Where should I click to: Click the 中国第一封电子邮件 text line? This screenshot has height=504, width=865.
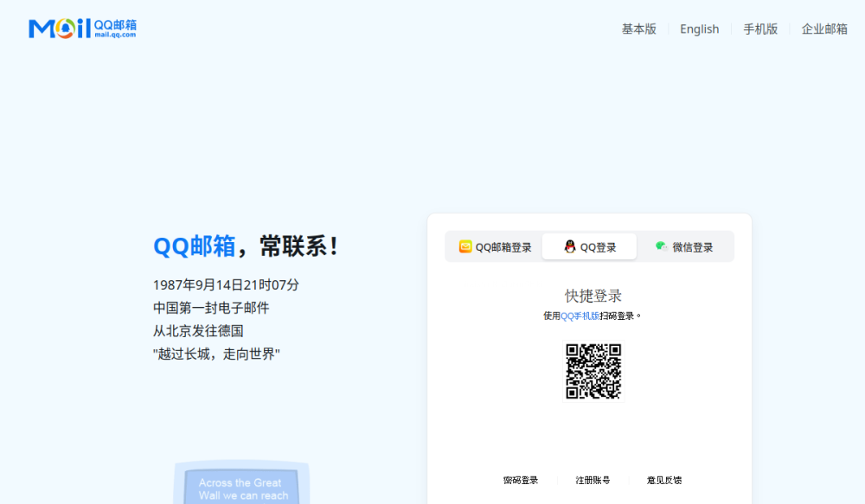(211, 308)
